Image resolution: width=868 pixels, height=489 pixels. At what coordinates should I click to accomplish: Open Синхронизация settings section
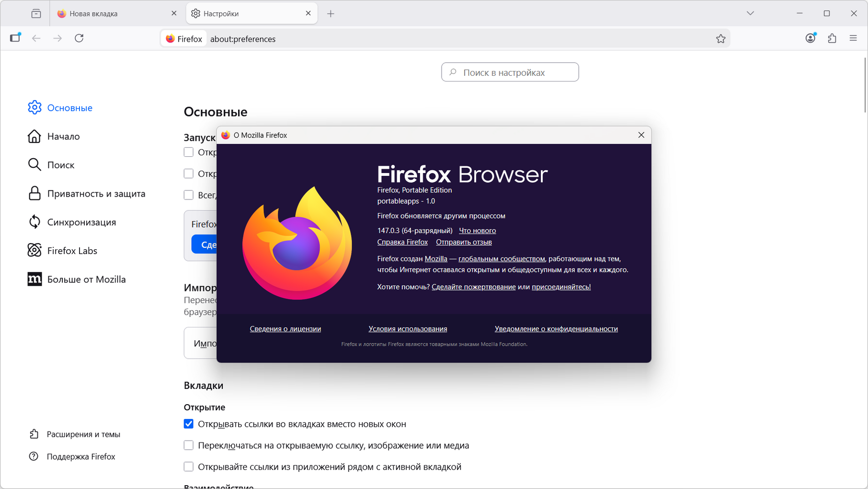click(x=81, y=222)
